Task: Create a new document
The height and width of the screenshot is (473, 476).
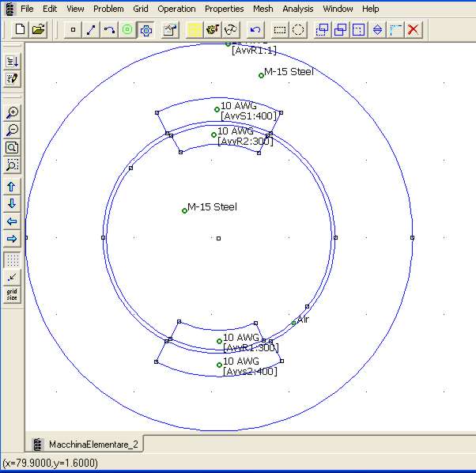Action: [x=20, y=30]
